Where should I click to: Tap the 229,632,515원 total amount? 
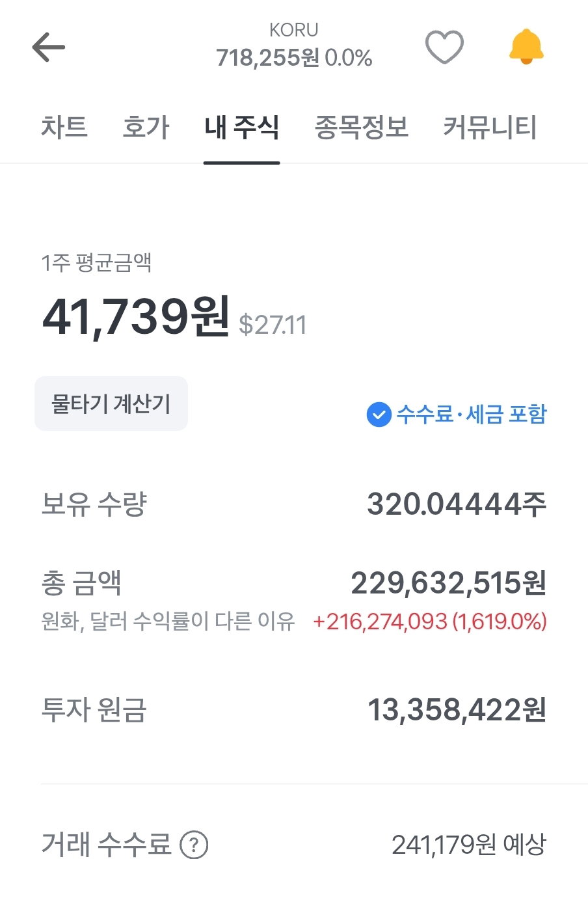(x=449, y=583)
